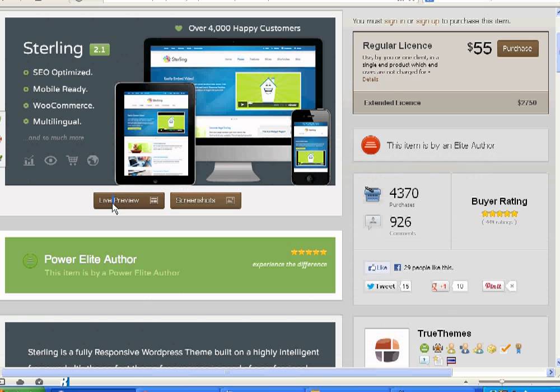Click the '926' comments count

[400, 222]
